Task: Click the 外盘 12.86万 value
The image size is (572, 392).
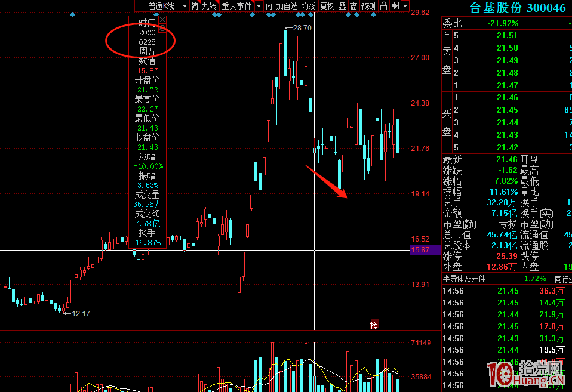Action: 502,267
